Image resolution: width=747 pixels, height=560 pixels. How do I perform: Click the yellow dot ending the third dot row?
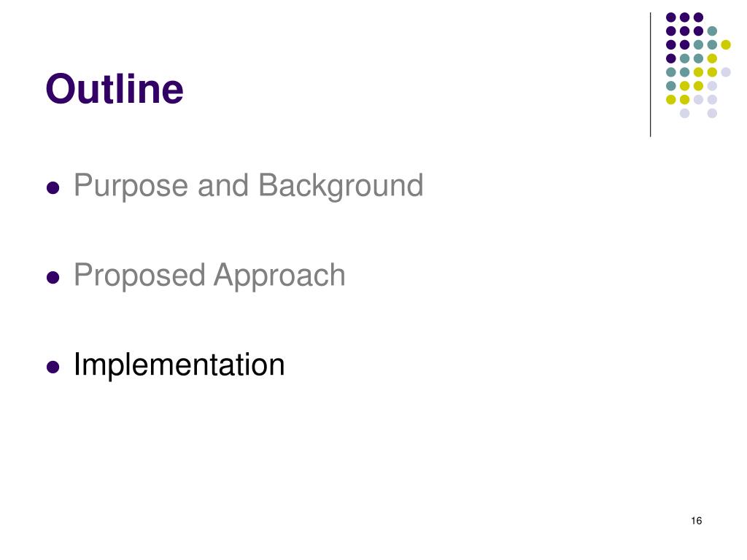coord(726,44)
